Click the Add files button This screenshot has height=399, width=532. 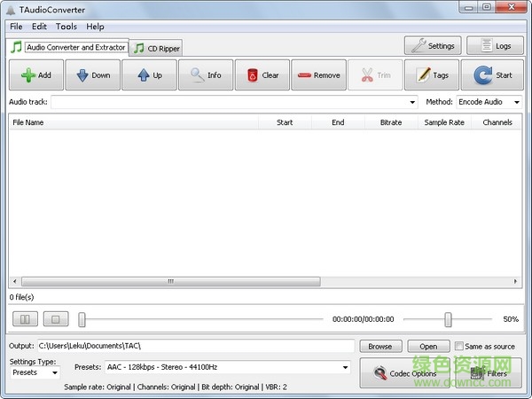coord(36,75)
